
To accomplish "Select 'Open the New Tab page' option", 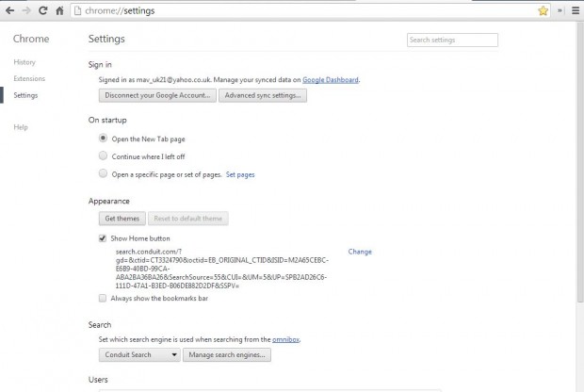I will 104,139.
